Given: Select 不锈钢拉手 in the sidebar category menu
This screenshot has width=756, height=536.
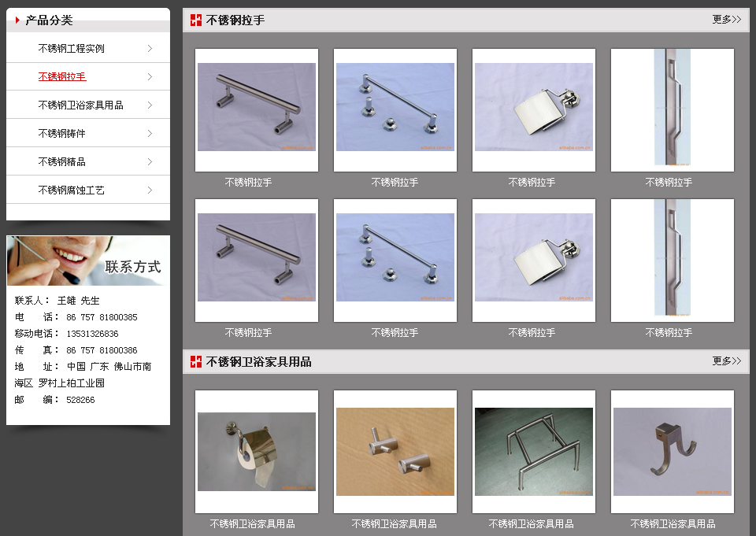Looking at the screenshot, I should pos(62,77).
